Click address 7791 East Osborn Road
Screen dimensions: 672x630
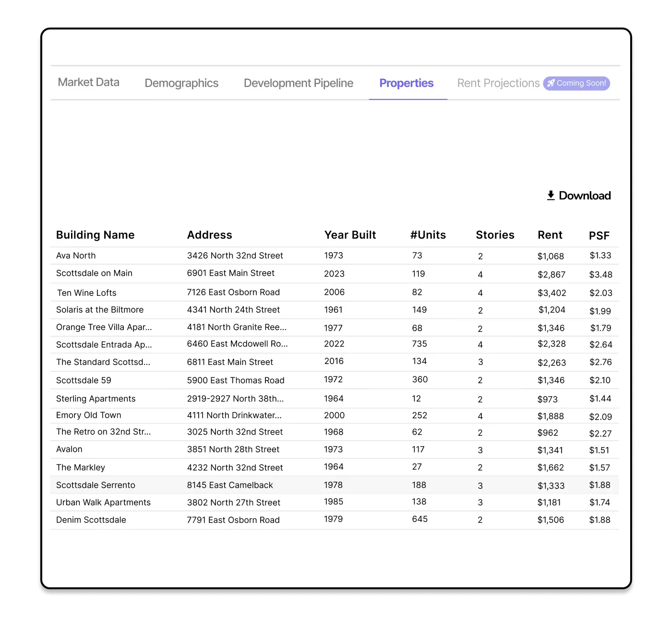click(x=233, y=520)
